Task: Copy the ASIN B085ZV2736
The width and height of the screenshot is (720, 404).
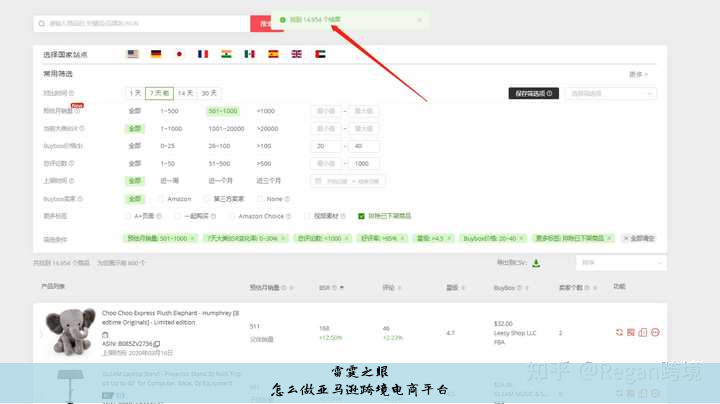Action: point(157,343)
